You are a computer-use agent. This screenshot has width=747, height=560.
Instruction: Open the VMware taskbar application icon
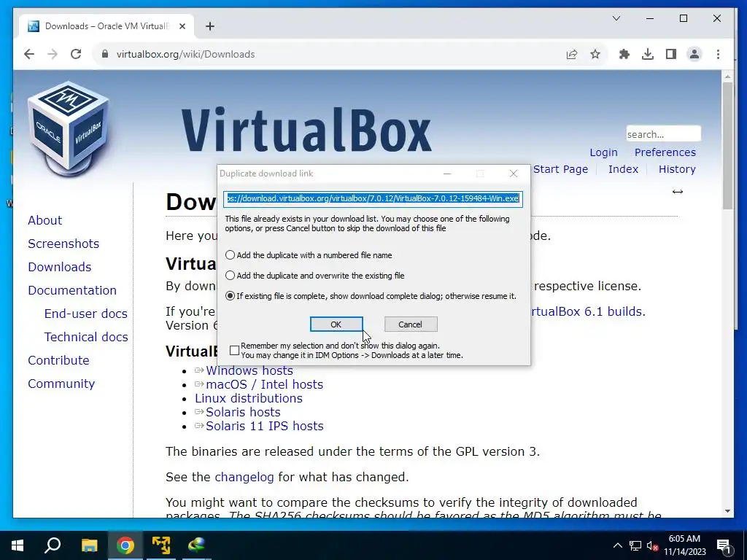[x=161, y=545]
